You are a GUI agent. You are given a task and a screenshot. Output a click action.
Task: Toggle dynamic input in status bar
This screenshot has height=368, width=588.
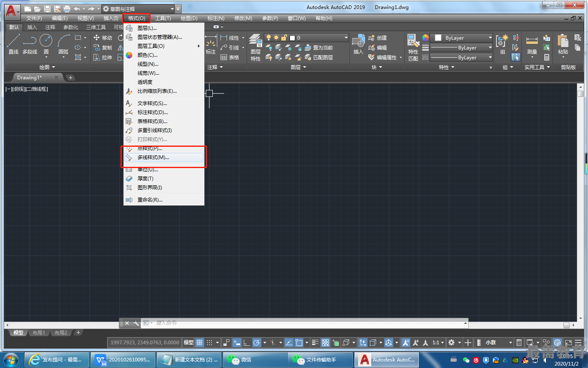click(237, 343)
